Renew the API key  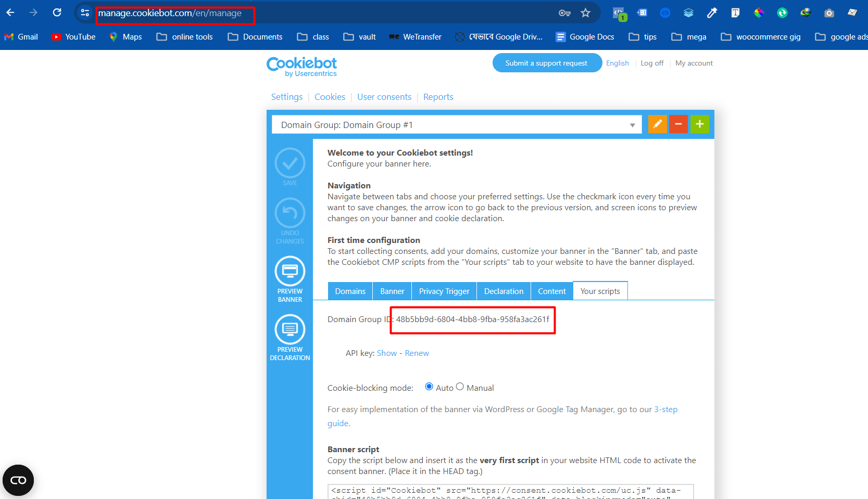tap(417, 353)
